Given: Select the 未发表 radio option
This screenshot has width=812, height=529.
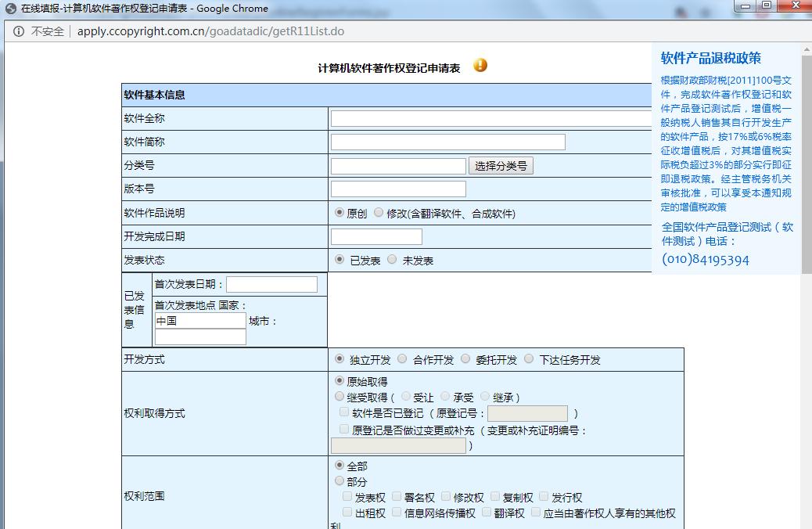Looking at the screenshot, I should [392, 259].
